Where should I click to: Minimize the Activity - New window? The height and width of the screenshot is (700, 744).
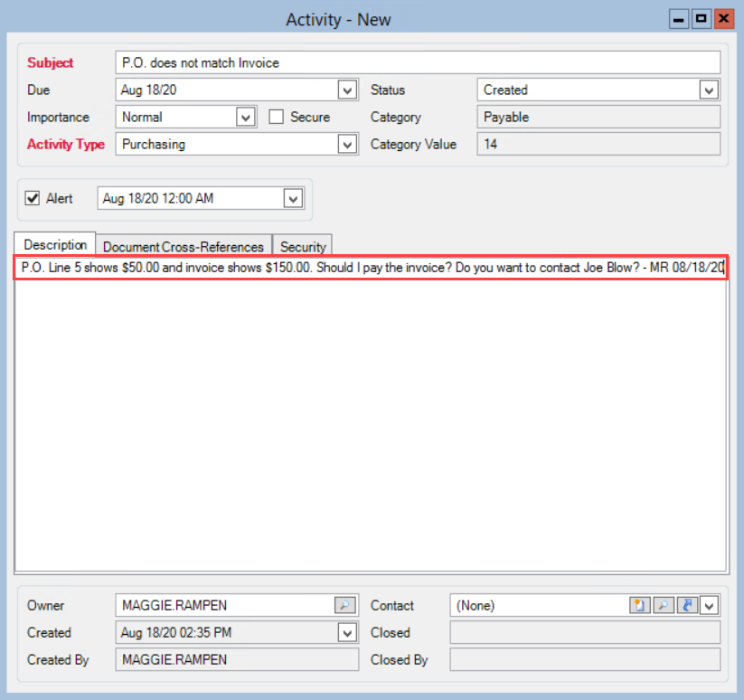679,20
